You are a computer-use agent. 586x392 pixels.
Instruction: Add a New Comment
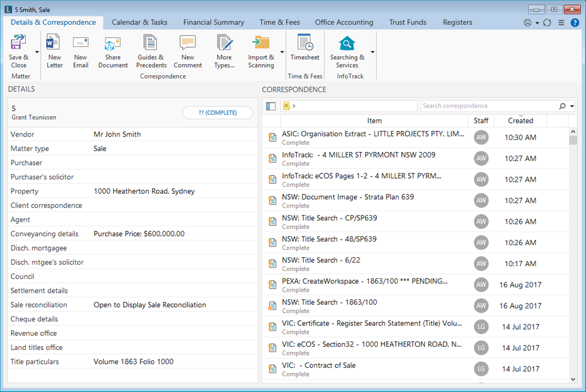188,51
